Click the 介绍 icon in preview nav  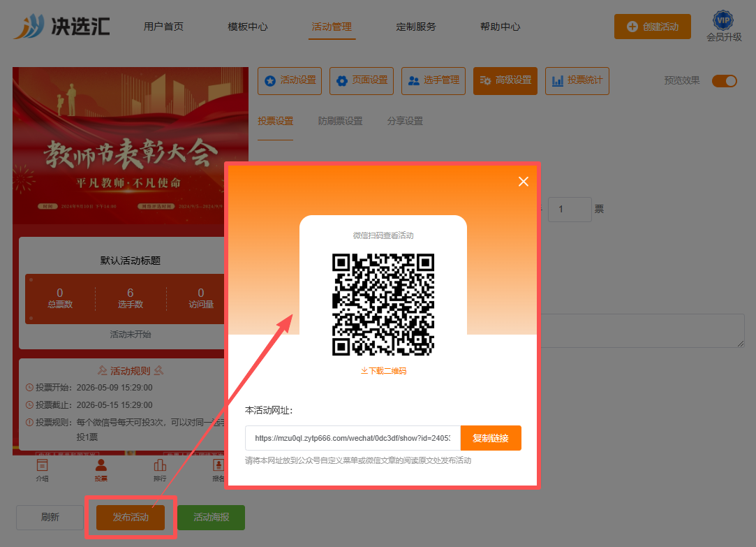coord(43,470)
